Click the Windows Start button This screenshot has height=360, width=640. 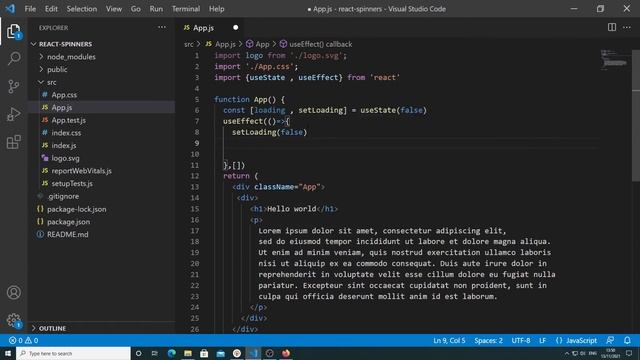click(8, 353)
